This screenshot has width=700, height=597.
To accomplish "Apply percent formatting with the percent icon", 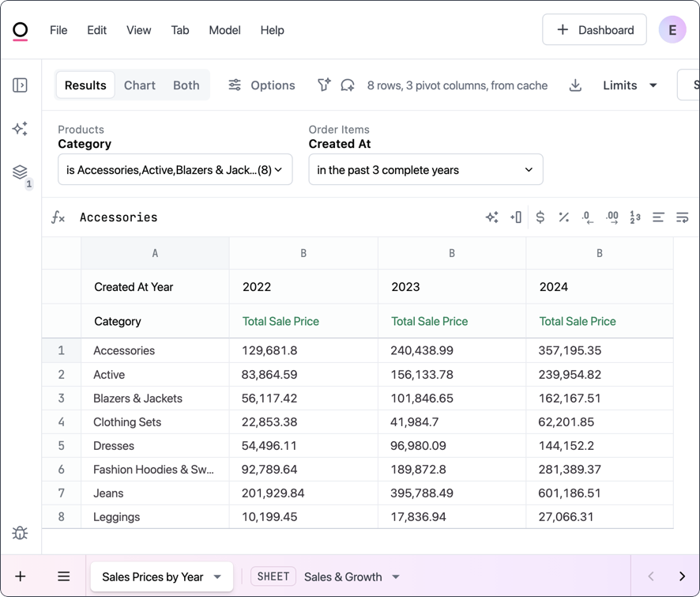I will (563, 217).
